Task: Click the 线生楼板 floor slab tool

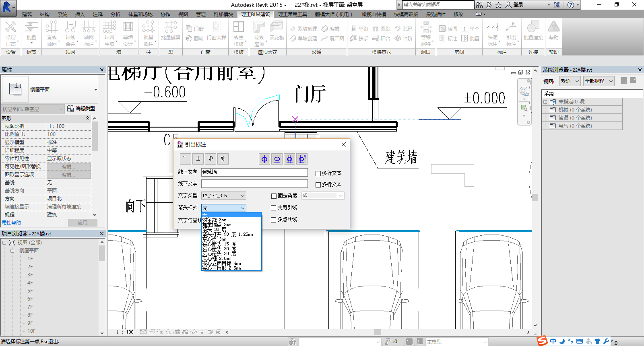Action: tap(239, 33)
